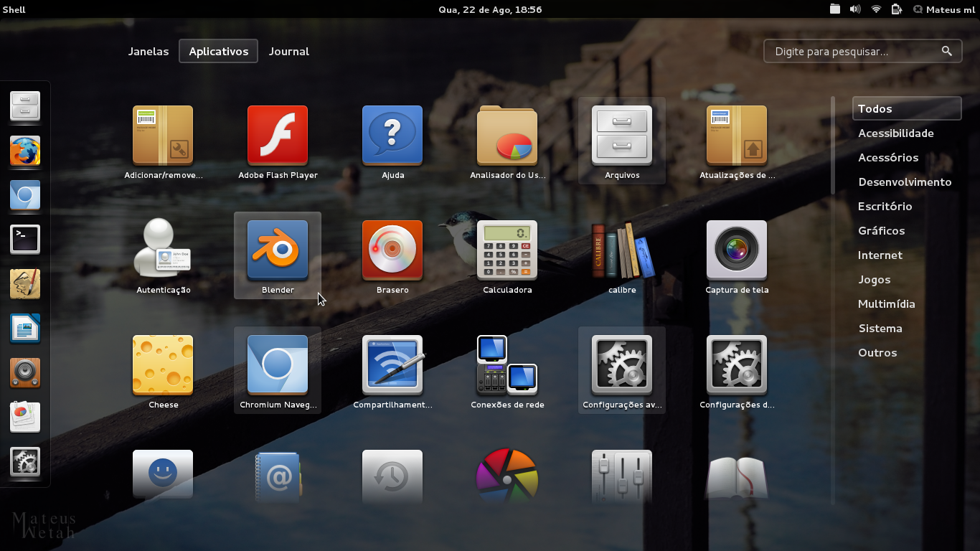The width and height of the screenshot is (980, 551).
Task: Launch Blender
Action: [278, 257]
